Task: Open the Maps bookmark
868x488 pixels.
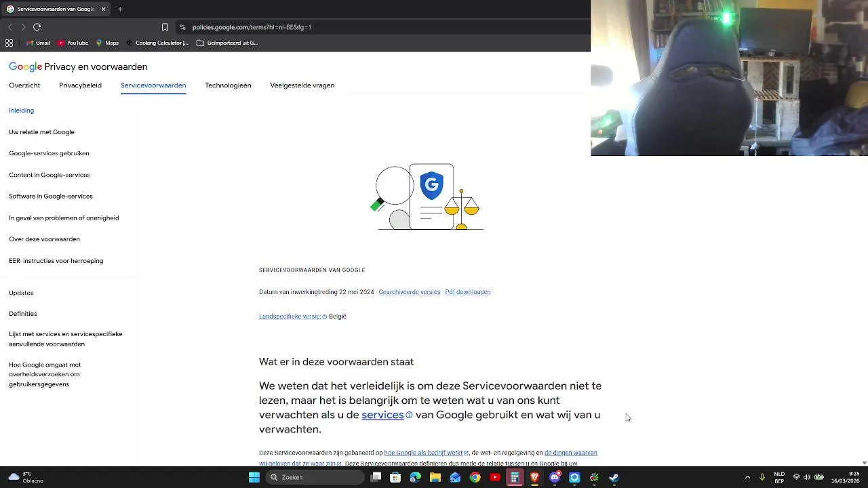Action: [x=107, y=43]
